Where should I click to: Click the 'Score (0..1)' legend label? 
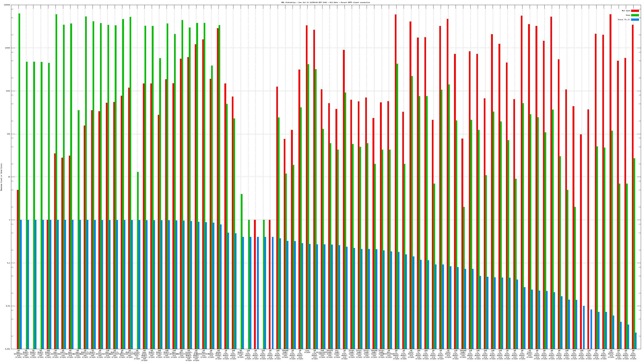coord(624,20)
